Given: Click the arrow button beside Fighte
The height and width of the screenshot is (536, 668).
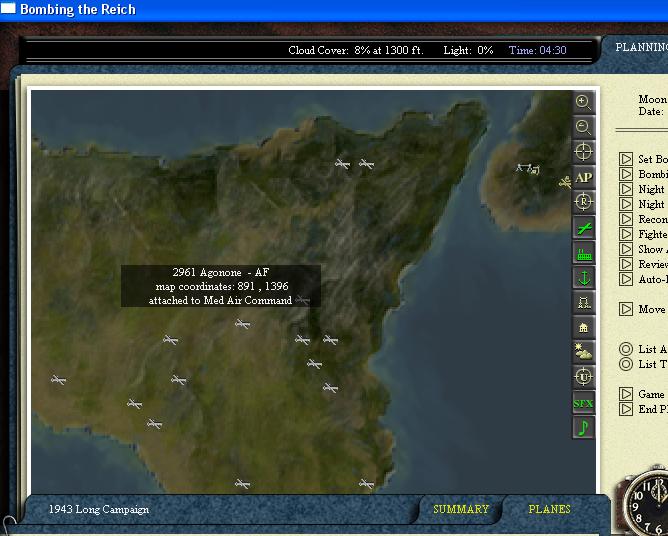Looking at the screenshot, I should point(626,234).
